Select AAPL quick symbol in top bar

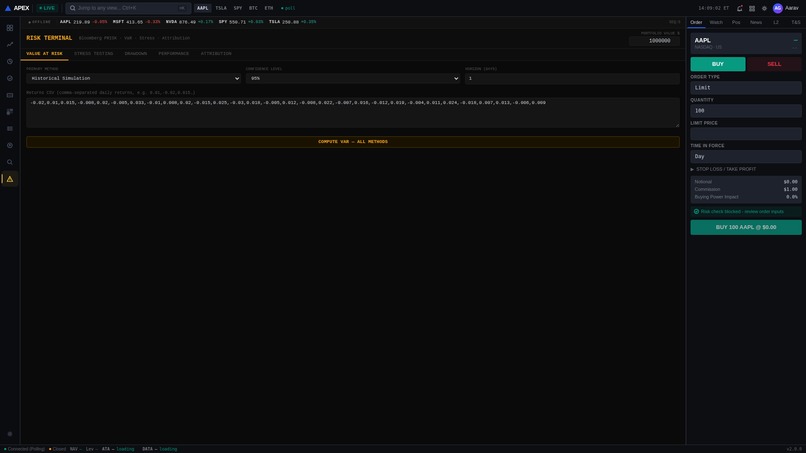point(203,8)
